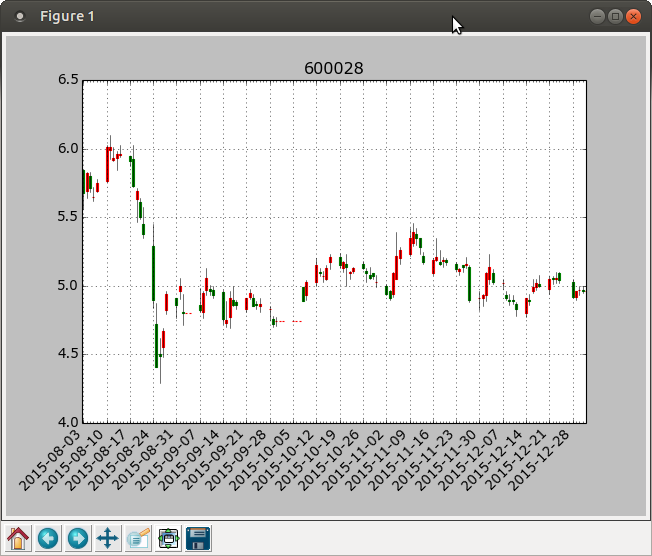Go forward to next view arrow
652x556 pixels.
(78, 539)
